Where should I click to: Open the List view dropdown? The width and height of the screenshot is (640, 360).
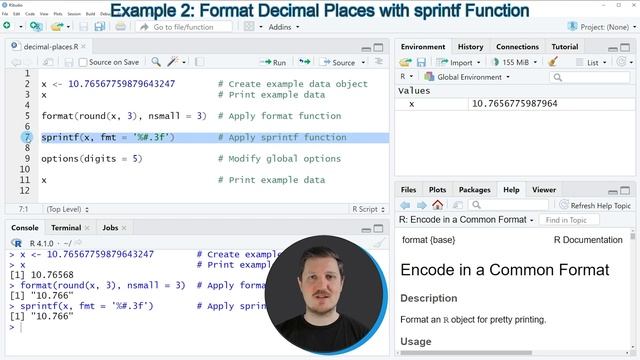click(x=591, y=62)
